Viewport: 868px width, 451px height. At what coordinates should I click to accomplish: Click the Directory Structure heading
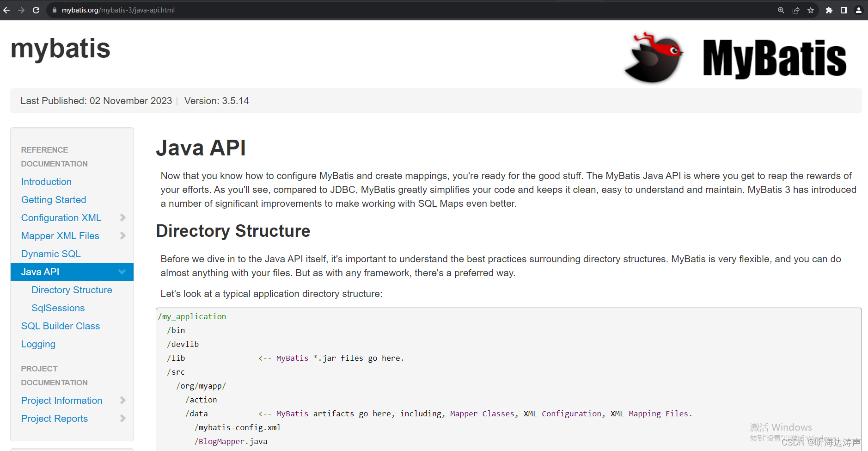click(x=233, y=231)
